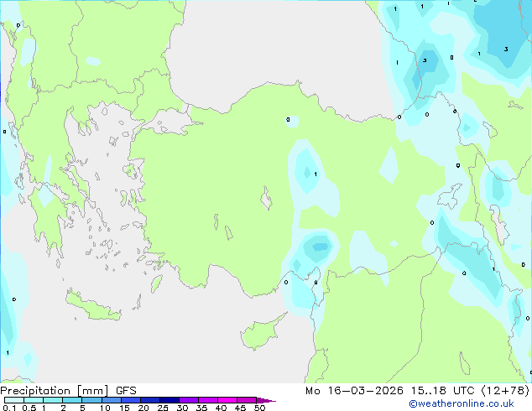Pick the 5–10 mm legend color swatch

pyautogui.click(x=91, y=400)
